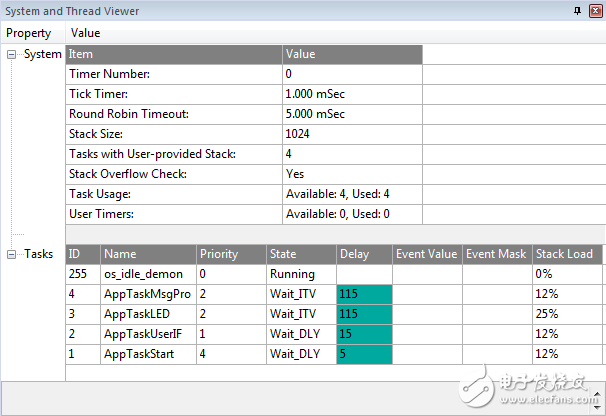Click 'Available: 0, Used: 0' value

point(337,214)
